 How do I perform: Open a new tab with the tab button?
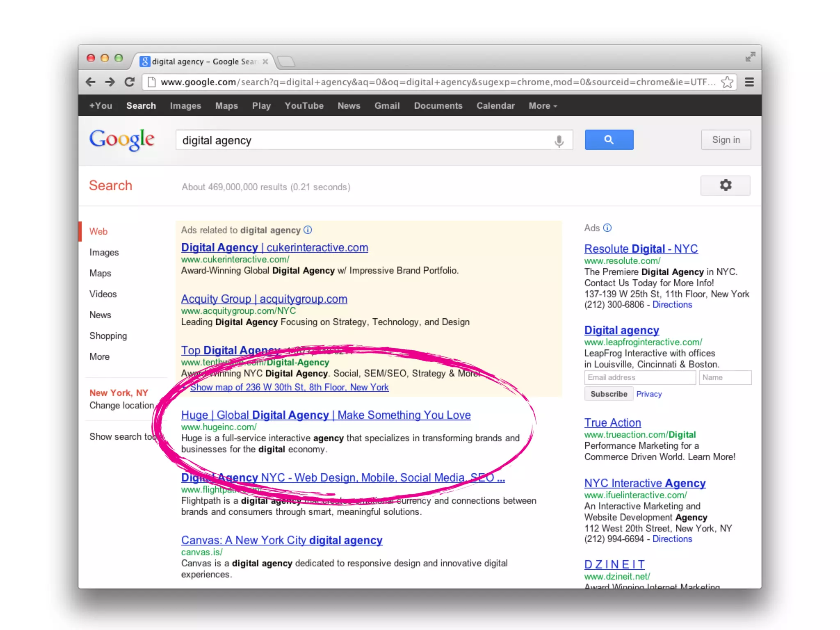coord(286,62)
